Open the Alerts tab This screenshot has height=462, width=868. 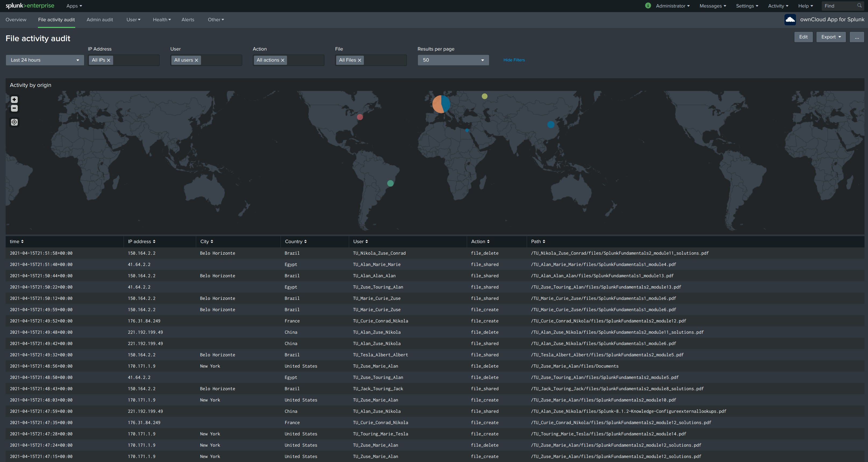pos(188,20)
